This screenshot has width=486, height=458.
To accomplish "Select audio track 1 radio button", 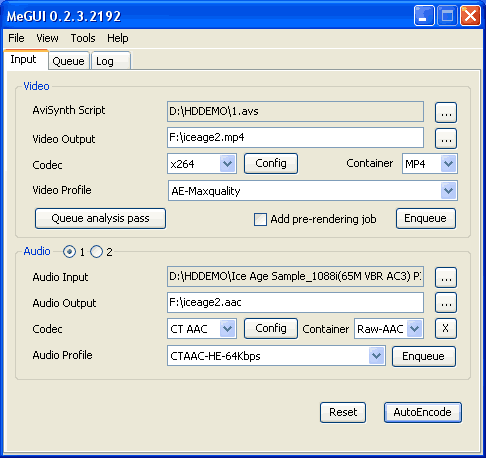I will tap(69, 252).
